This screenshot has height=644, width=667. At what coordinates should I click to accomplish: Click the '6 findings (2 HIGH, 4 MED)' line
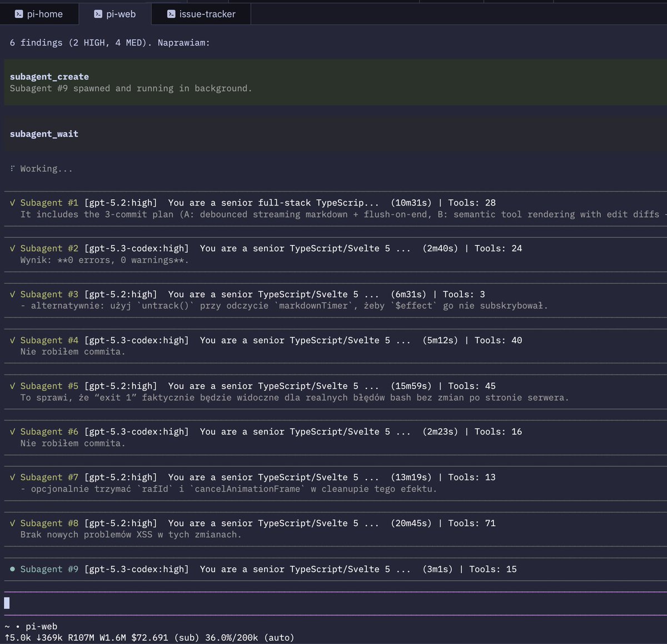click(109, 43)
